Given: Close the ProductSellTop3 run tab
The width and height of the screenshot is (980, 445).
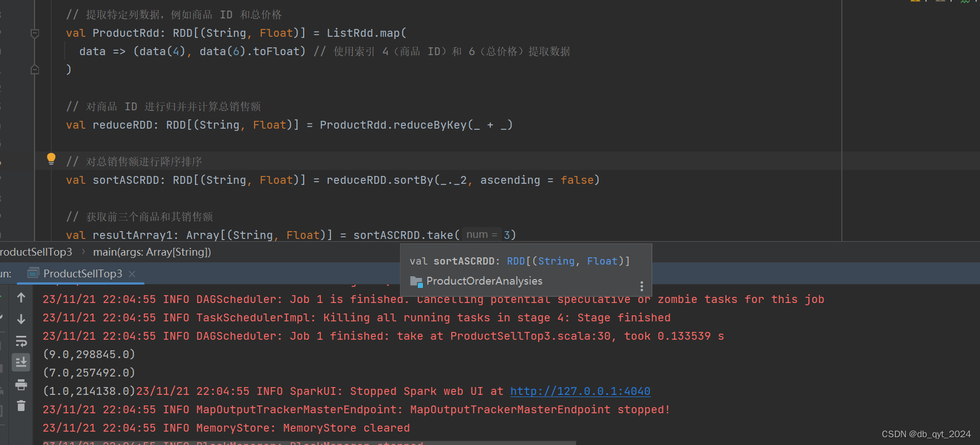Looking at the screenshot, I should coord(132,273).
